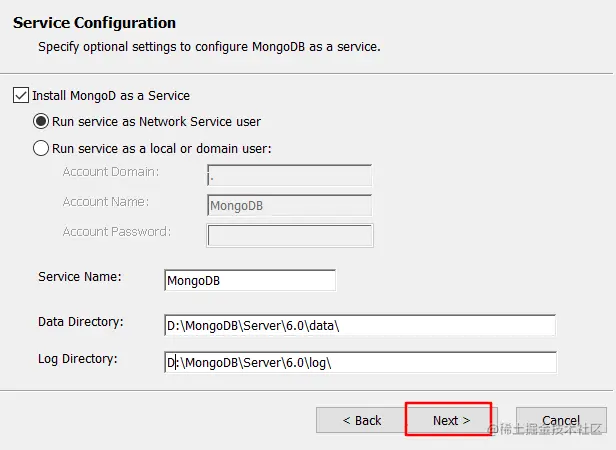The width and height of the screenshot is (616, 450).
Task: Click the 'Account Domain:' label text
Action: point(110,172)
